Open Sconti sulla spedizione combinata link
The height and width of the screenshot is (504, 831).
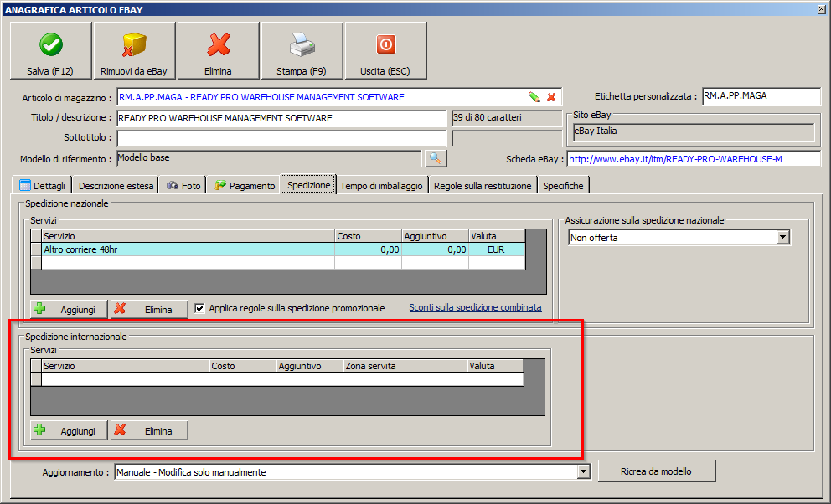(475, 307)
